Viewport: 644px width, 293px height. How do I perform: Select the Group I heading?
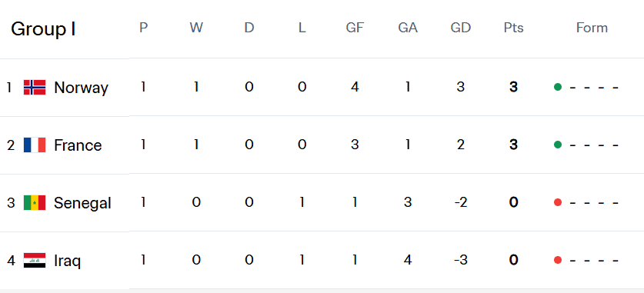point(43,29)
